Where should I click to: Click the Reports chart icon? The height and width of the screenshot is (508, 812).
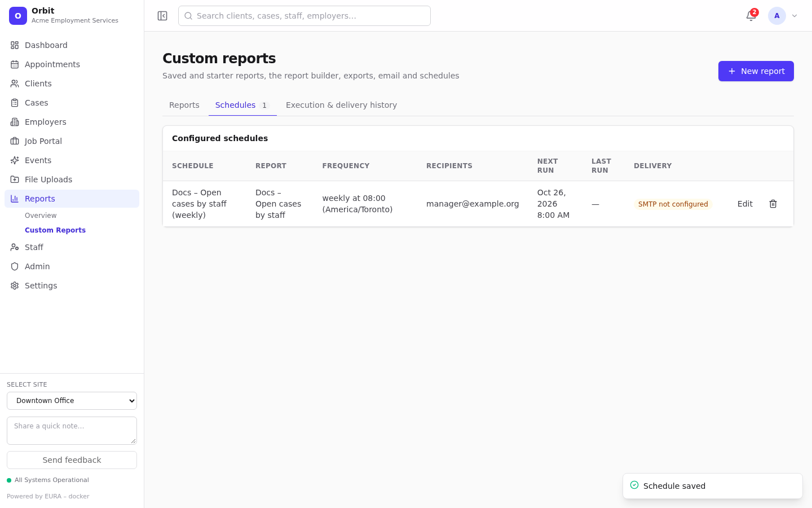[x=15, y=199]
